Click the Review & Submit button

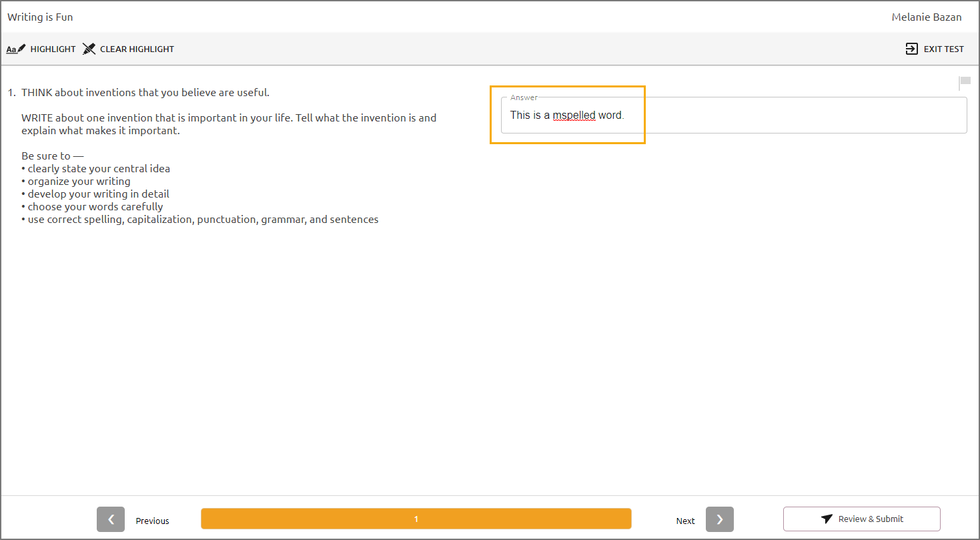(x=862, y=519)
